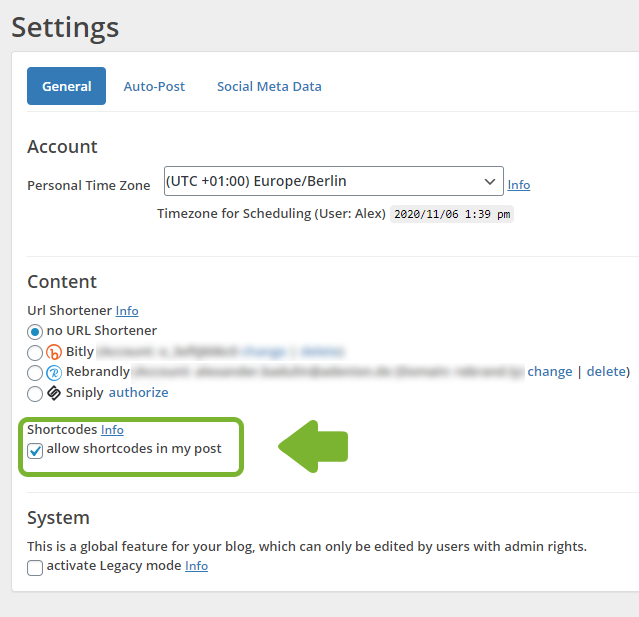Select the 'no URL Shortener' radio option

(36, 331)
